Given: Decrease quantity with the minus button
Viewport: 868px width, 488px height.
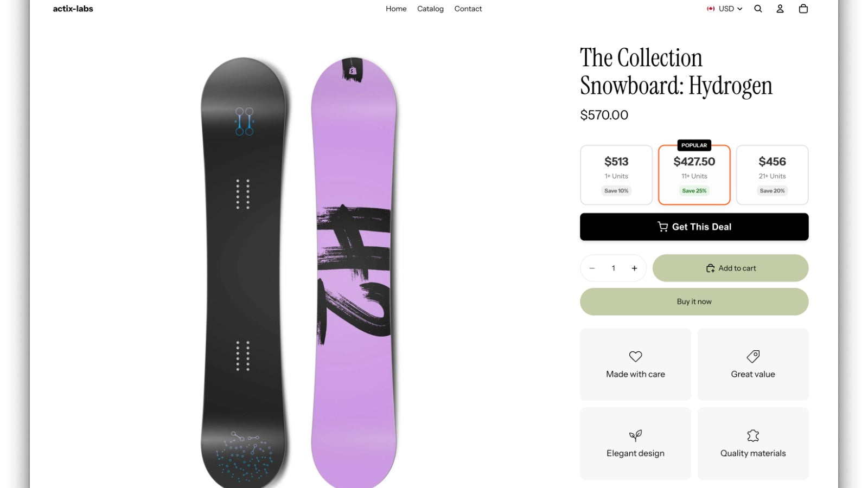Looking at the screenshot, I should [x=592, y=268].
